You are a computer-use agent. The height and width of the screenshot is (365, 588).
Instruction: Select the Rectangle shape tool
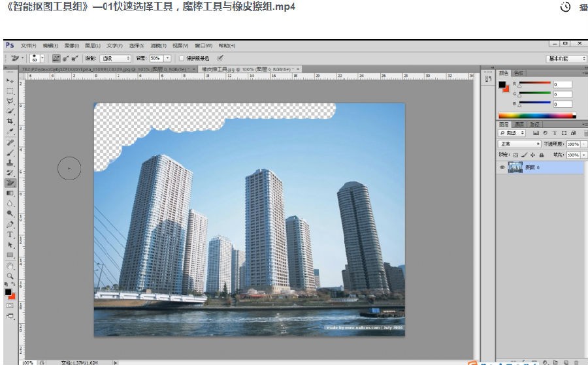pos(10,255)
